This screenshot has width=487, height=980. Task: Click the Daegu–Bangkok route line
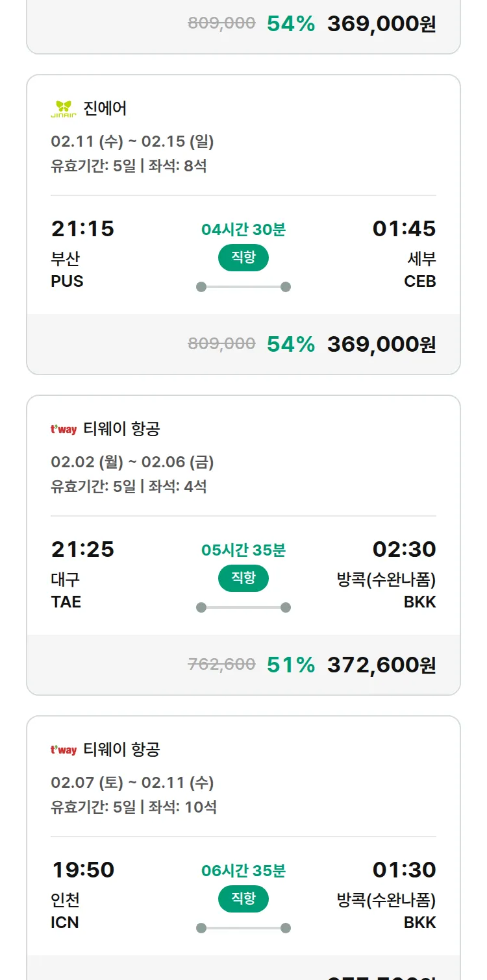pyautogui.click(x=243, y=607)
